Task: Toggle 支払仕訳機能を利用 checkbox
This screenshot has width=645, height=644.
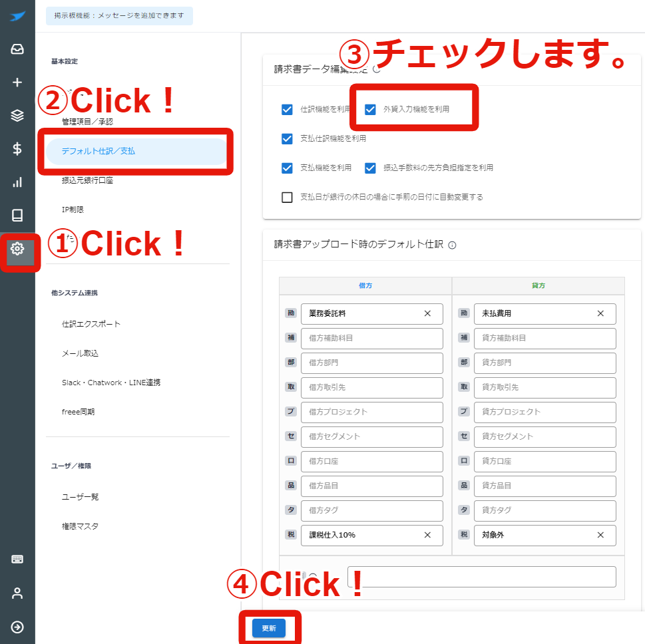Action: [287, 138]
